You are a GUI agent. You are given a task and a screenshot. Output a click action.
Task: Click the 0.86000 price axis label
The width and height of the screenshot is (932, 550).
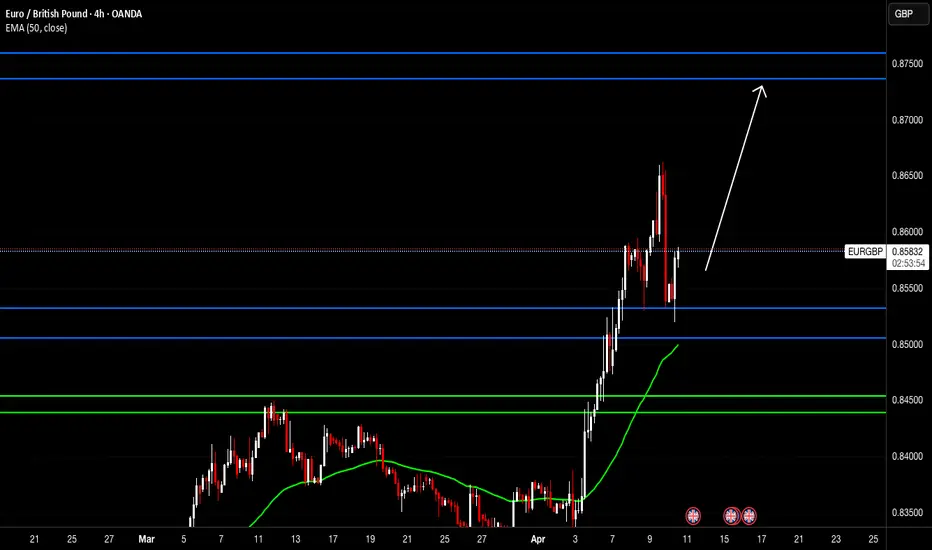[907, 232]
